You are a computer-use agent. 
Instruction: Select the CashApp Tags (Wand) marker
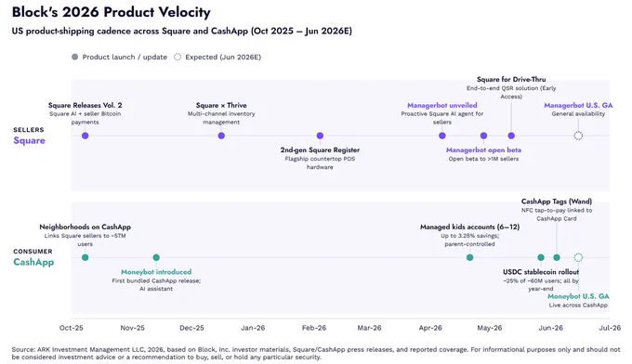coord(557,257)
